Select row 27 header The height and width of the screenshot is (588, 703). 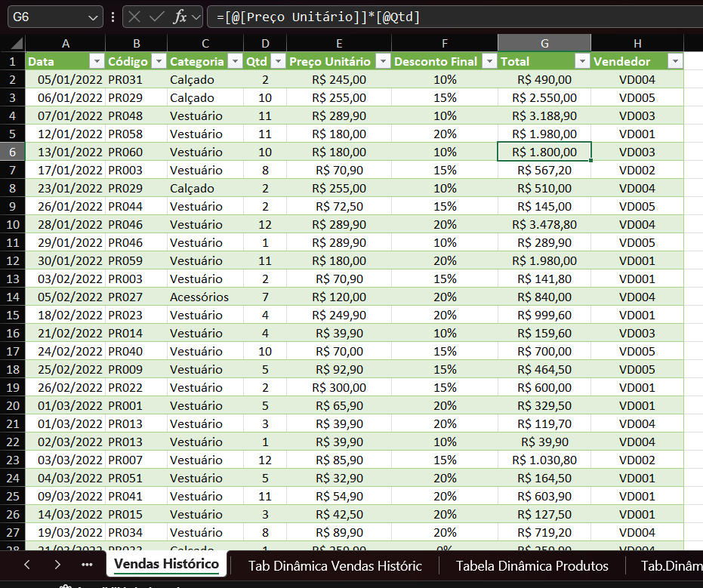click(13, 532)
